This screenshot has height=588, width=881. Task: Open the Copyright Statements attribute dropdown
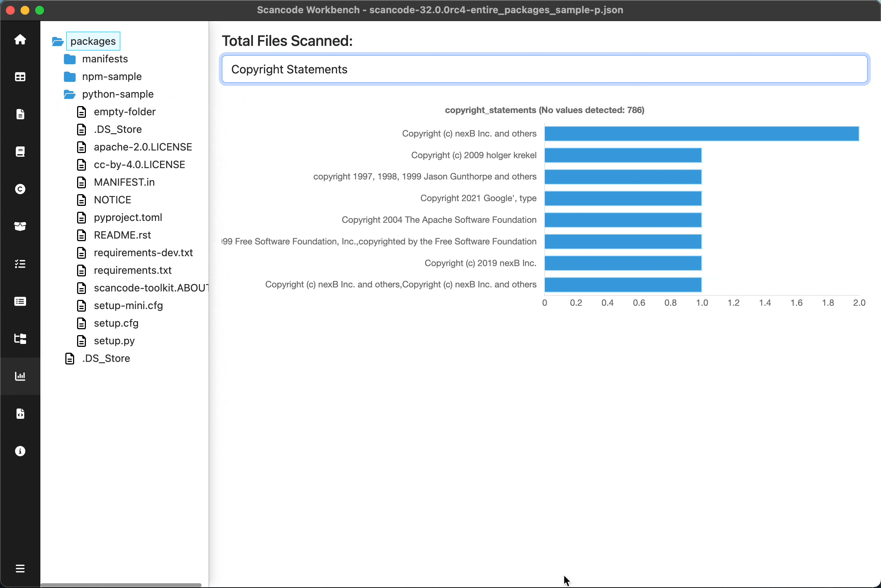point(545,69)
